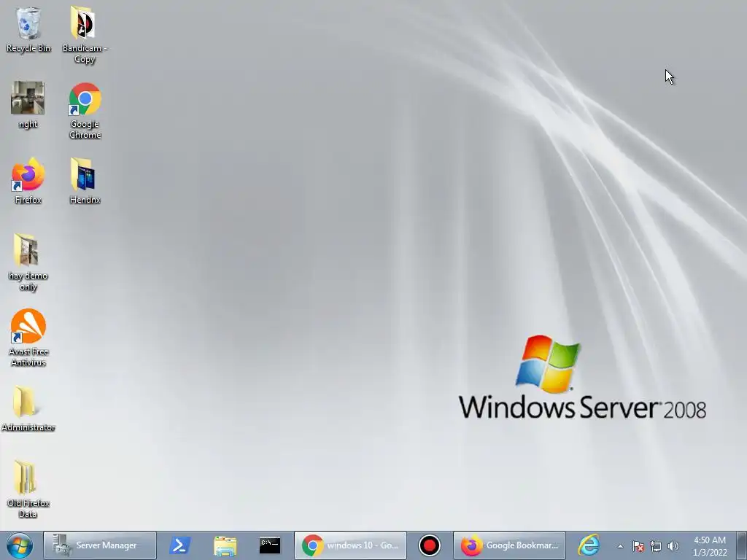Viewport: 747px width, 560px height.
Task: Click the Action Center flag tray icon
Action: coord(638,546)
